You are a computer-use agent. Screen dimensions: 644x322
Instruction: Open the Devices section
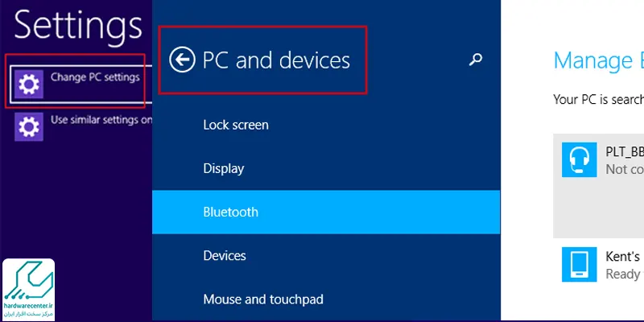[225, 255]
